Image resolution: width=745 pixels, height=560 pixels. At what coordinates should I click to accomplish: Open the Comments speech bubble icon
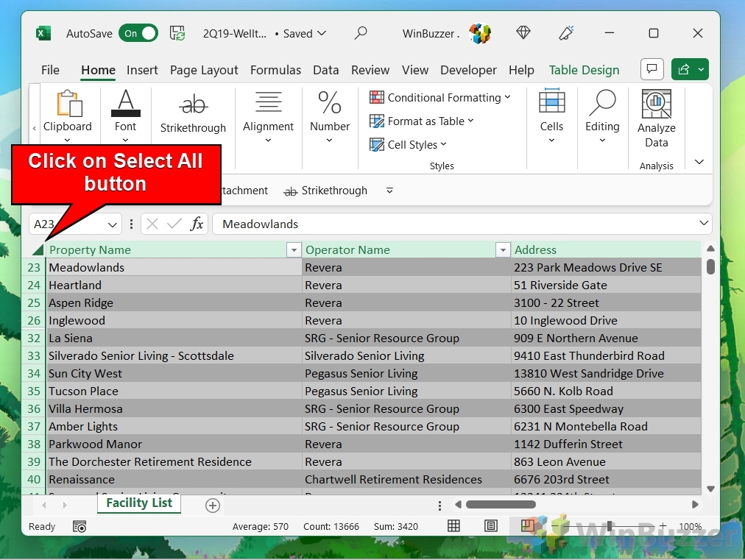click(652, 69)
